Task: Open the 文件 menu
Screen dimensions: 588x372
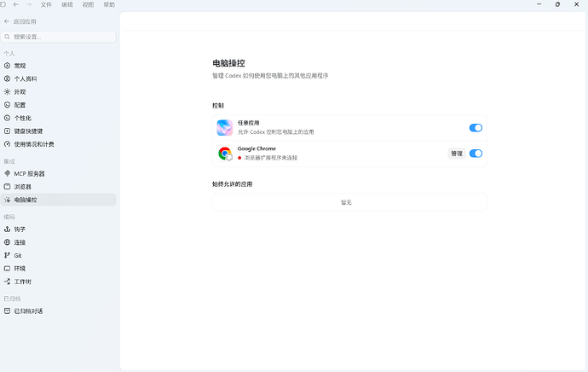Action: click(x=46, y=4)
